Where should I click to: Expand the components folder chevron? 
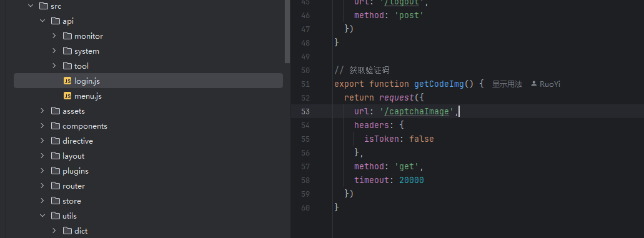pos(42,126)
